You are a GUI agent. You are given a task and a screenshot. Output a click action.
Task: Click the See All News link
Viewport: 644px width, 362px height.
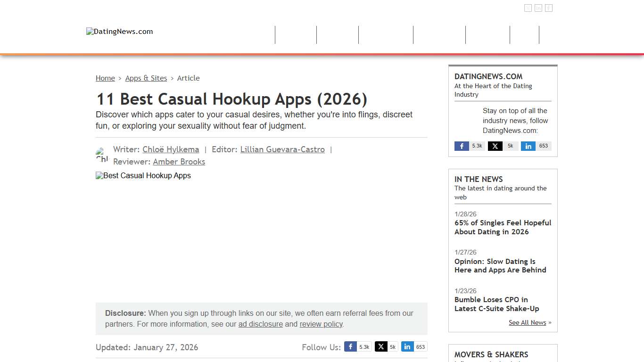tap(527, 322)
